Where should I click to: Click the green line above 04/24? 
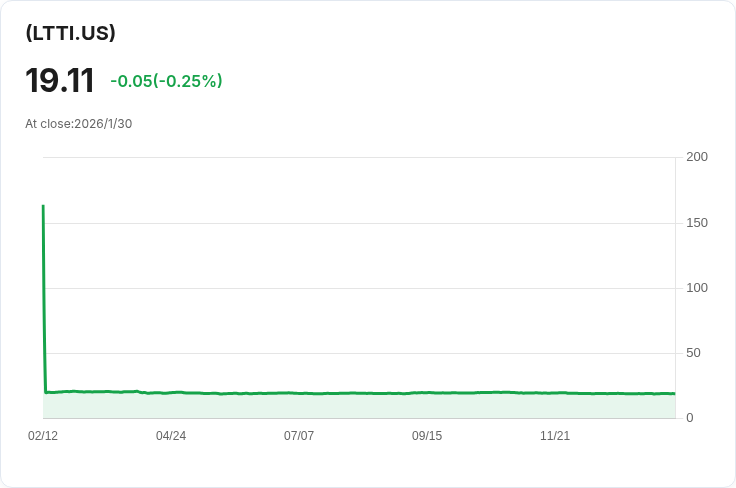click(171, 393)
